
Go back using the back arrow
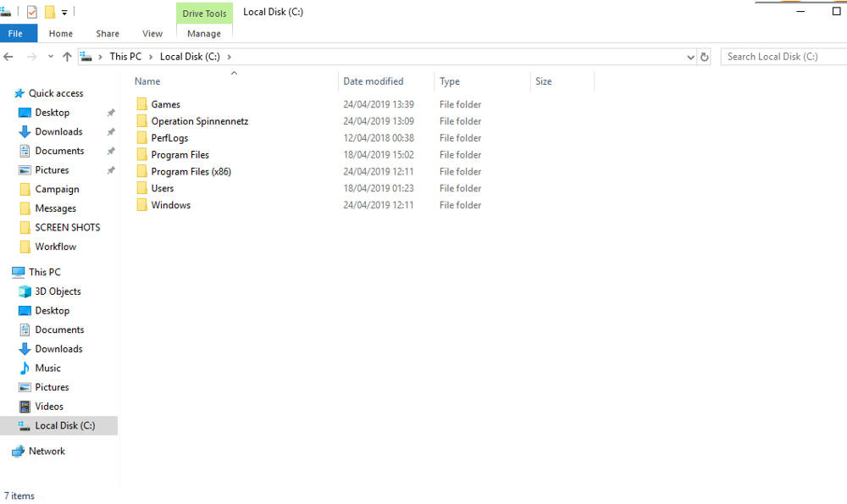pyautogui.click(x=8, y=57)
